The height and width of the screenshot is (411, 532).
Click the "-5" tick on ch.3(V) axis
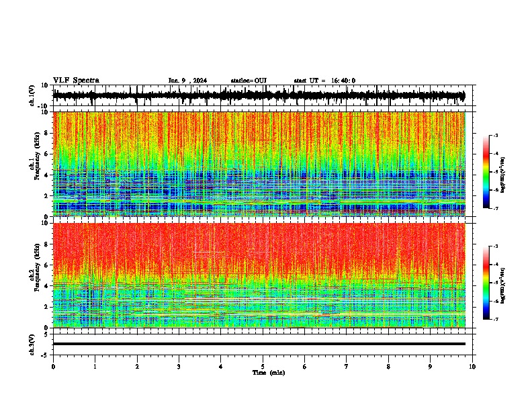tap(45, 355)
